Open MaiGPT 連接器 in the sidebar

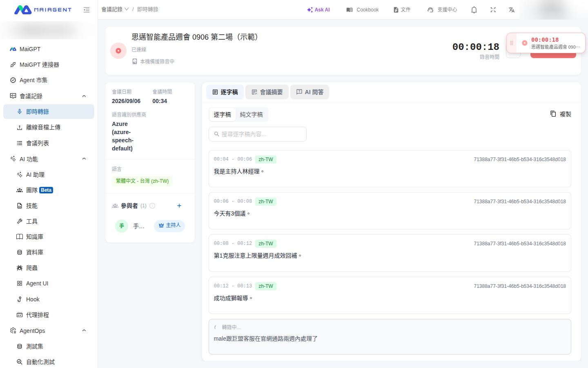click(x=49, y=65)
